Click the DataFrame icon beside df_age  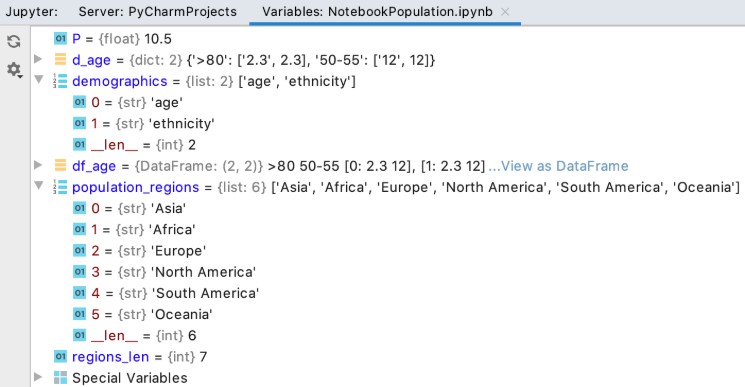point(60,165)
